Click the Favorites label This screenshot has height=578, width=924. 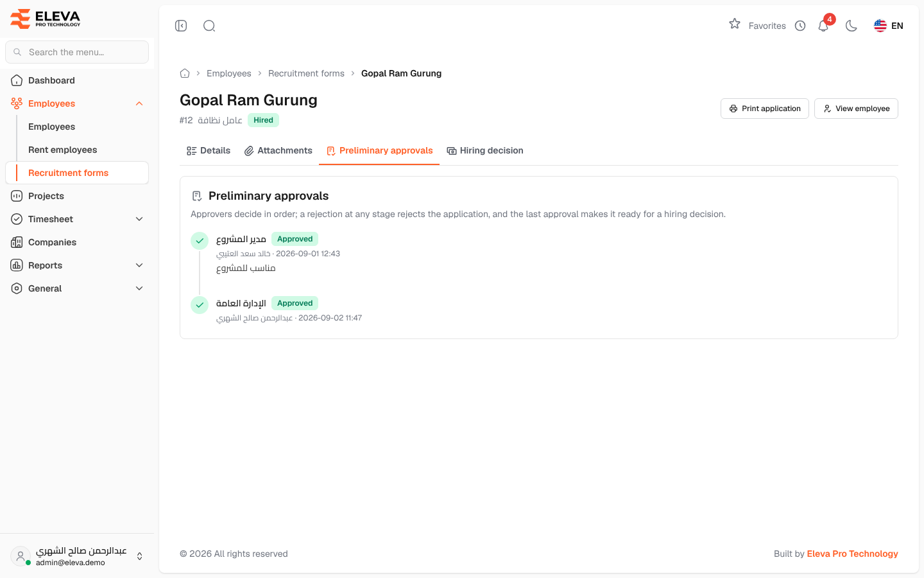point(767,26)
